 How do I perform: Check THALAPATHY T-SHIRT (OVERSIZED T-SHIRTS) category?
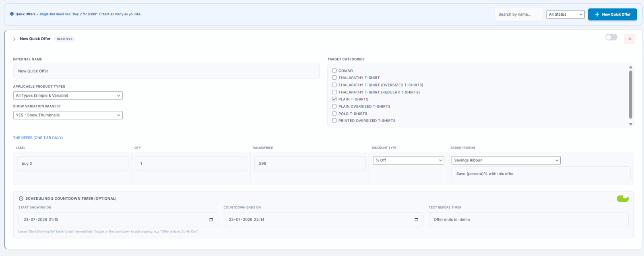tap(334, 85)
